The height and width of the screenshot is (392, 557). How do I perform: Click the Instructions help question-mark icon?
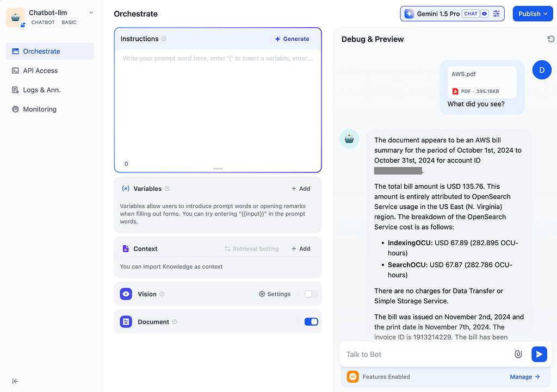pyautogui.click(x=164, y=39)
